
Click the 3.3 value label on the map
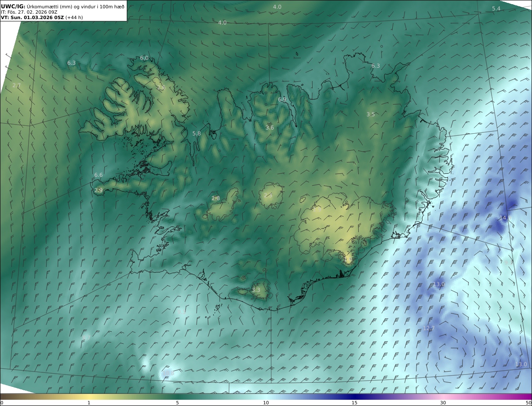tap(256, 290)
